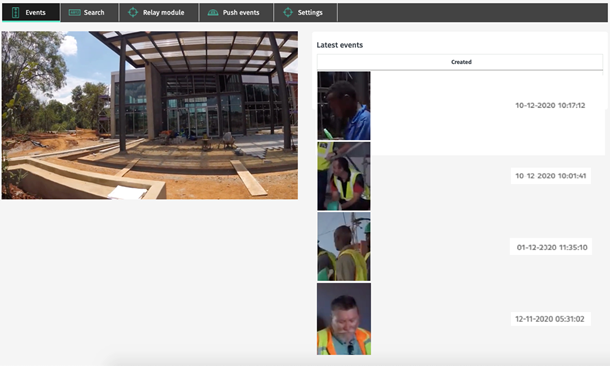Click the Settings crosshair icon
This screenshot has height=366, width=610.
(x=288, y=12)
